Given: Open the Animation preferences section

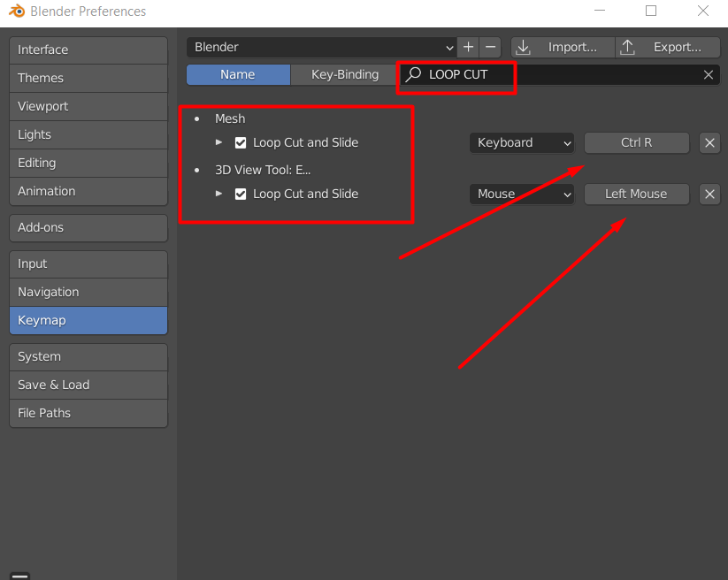Looking at the screenshot, I should click(x=88, y=191).
